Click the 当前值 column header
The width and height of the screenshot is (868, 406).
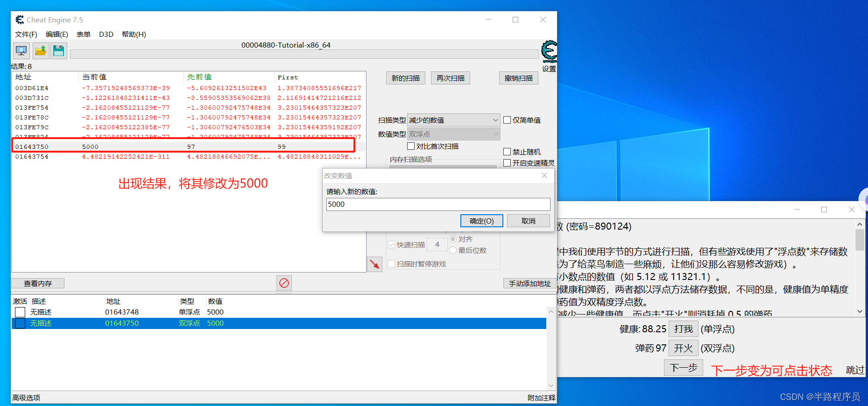131,77
